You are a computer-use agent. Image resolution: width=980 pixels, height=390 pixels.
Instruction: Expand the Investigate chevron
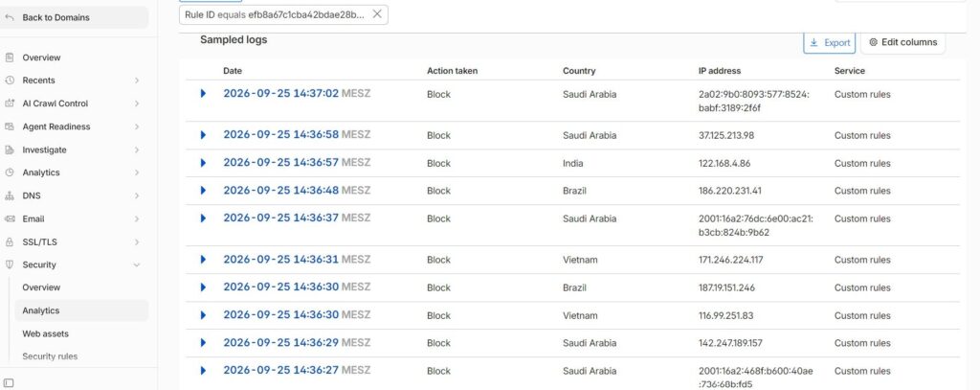point(136,149)
